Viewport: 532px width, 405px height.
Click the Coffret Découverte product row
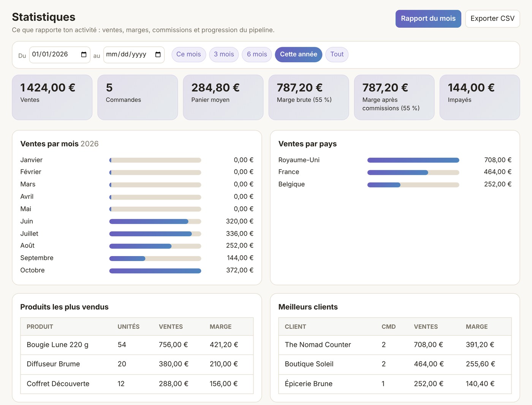pos(137,384)
